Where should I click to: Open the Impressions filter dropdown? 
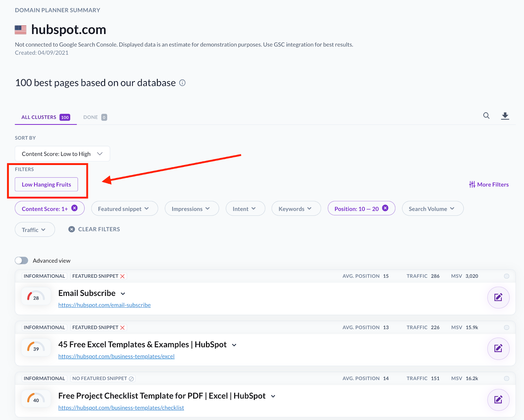pyautogui.click(x=192, y=209)
